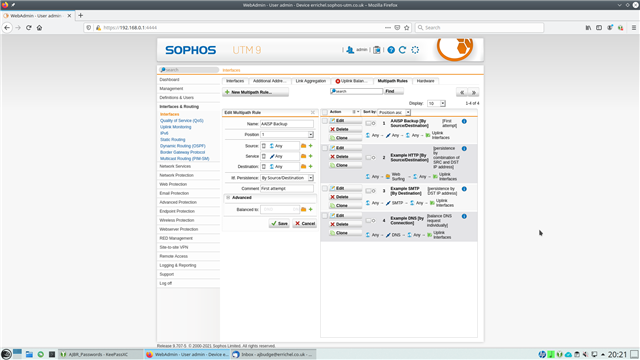Image resolution: width=640 pixels, height=360 pixels.
Task: Expand the Sort by Position asc dropdown
Action: [394, 112]
